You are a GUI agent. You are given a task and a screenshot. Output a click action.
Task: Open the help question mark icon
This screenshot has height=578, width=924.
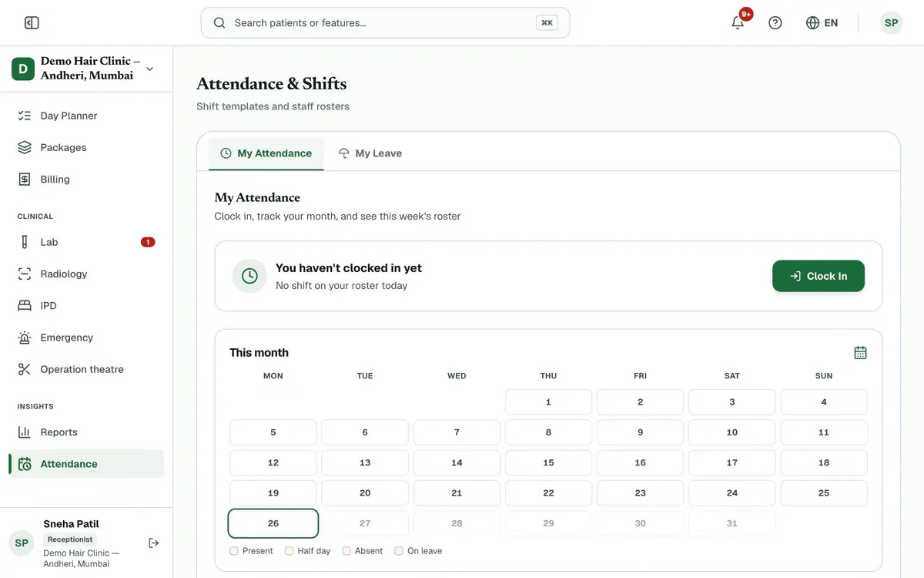775,23
